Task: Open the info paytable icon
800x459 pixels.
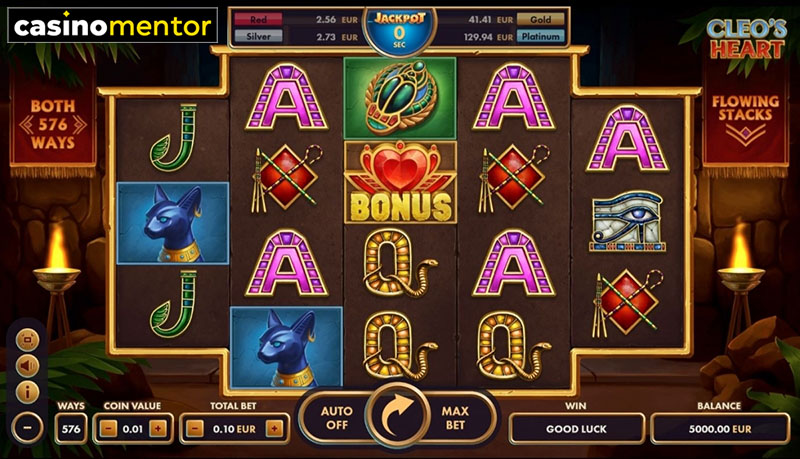Action: [28, 392]
